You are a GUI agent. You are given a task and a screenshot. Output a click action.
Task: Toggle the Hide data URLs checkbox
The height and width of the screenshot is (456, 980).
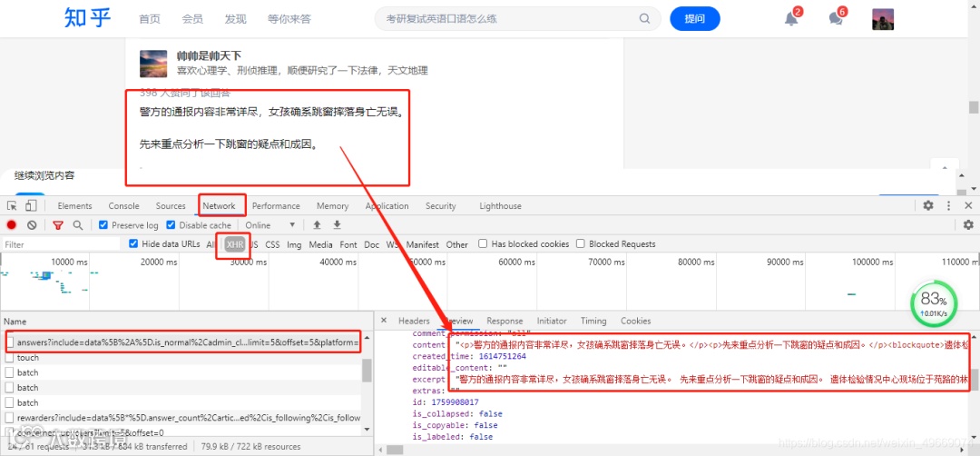pos(133,244)
